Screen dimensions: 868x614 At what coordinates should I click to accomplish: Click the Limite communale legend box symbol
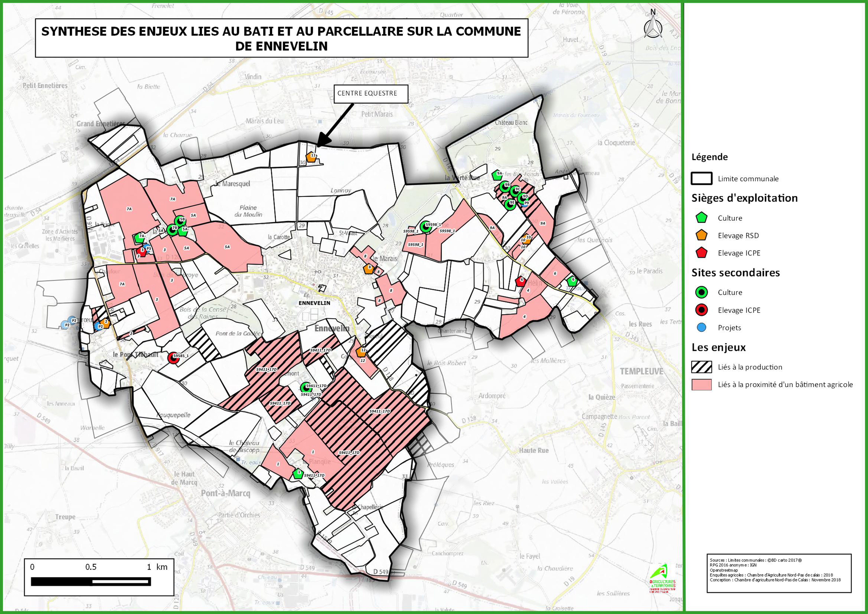tap(701, 178)
